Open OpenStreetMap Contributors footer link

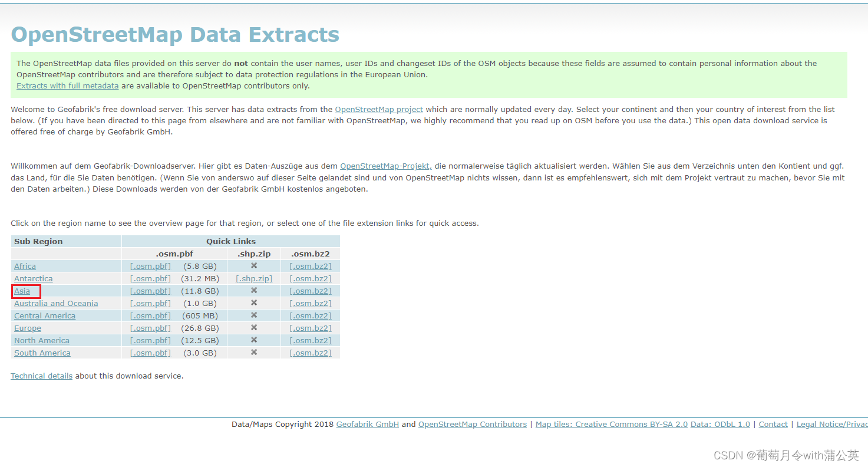tap(473, 425)
